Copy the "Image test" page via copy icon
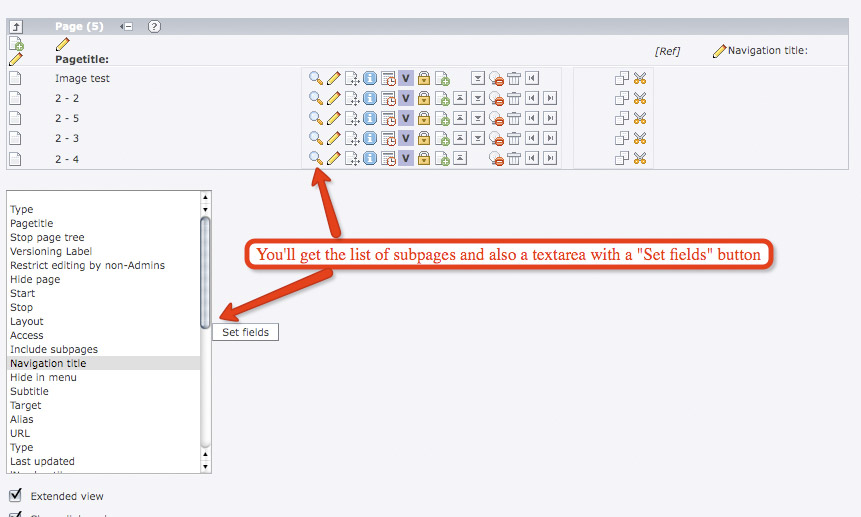 [x=621, y=78]
